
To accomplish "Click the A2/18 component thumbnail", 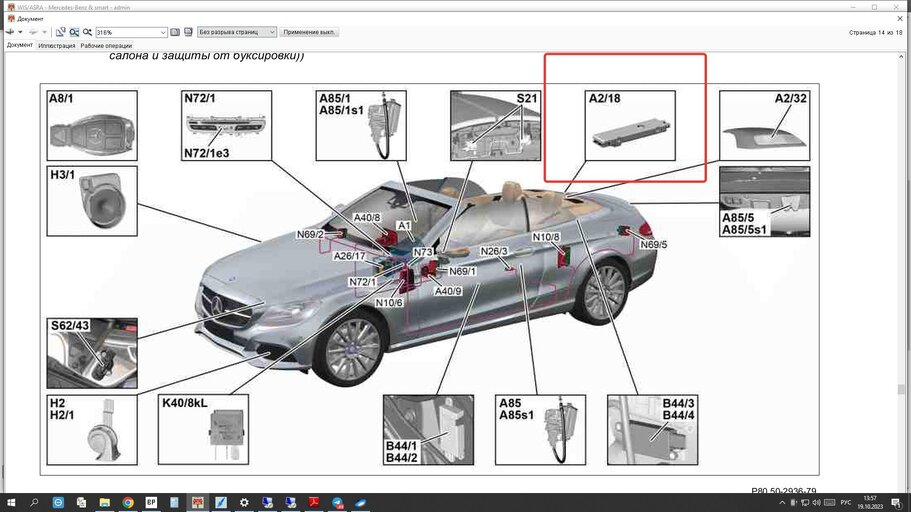I will click(x=630, y=126).
